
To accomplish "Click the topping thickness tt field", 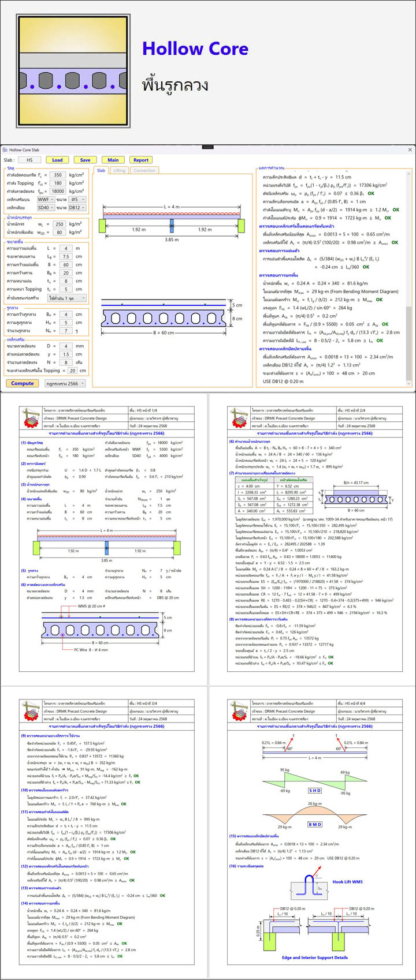I will [66, 289].
